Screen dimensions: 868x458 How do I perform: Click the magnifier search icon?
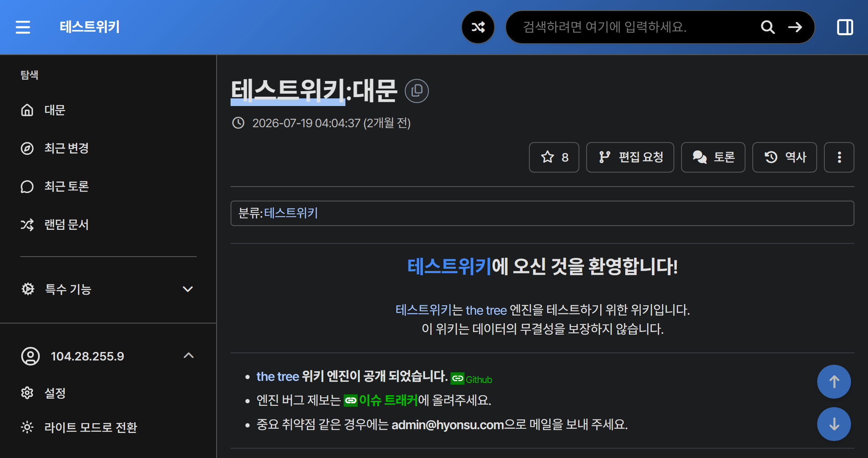coord(768,27)
